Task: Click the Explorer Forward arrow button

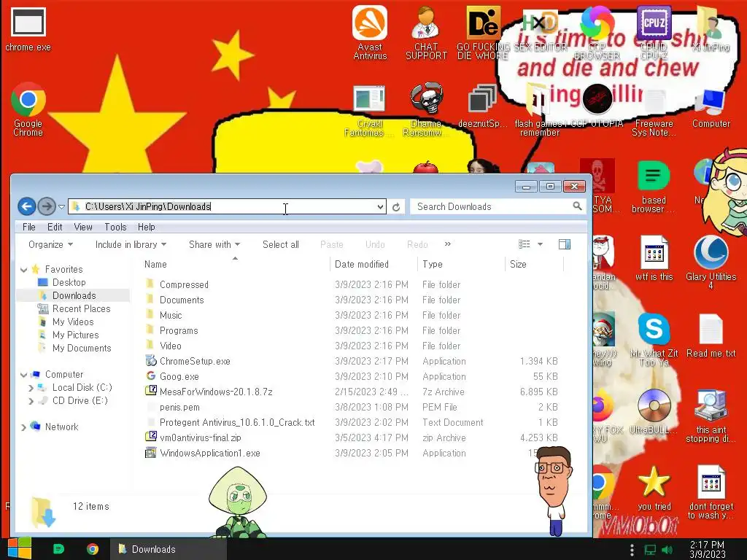Action: pos(46,206)
